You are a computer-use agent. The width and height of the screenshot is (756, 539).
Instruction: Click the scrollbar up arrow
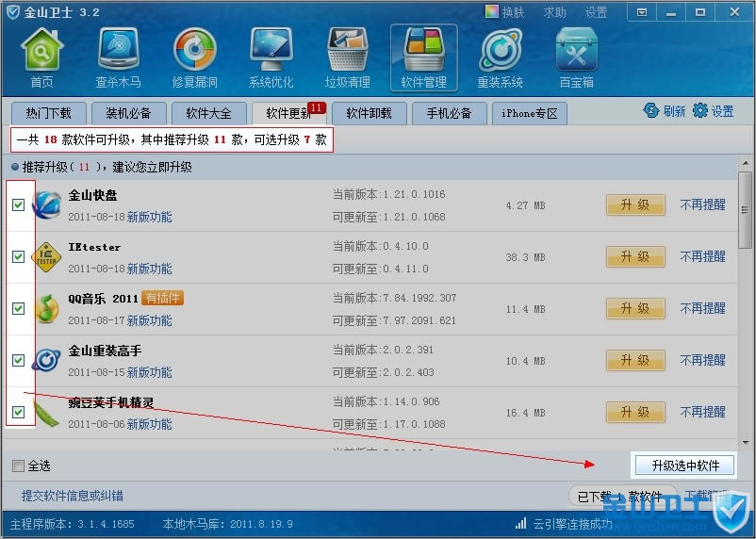pyautogui.click(x=746, y=163)
